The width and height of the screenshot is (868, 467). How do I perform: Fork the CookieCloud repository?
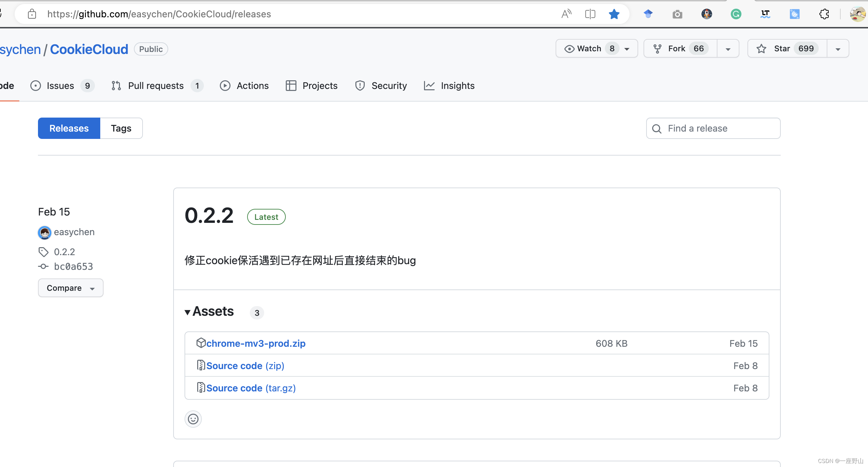(x=680, y=49)
